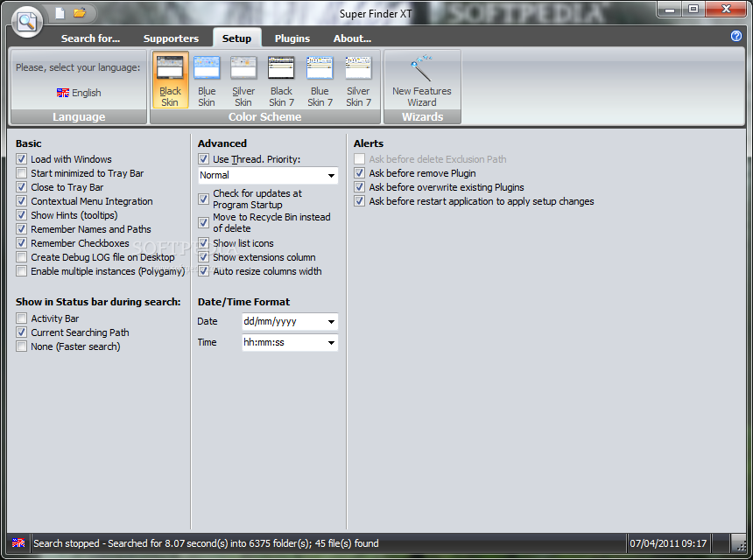Toggle Move to Recycle Bin instead of delete
This screenshot has height=560, width=753.
(x=204, y=222)
